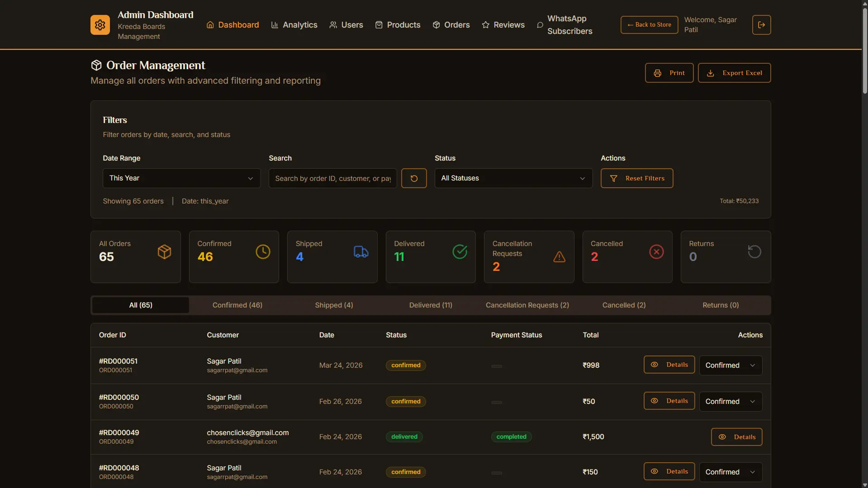The image size is (868, 488).
Task: Click the refresh icon on the Returns card
Action: pyautogui.click(x=754, y=251)
